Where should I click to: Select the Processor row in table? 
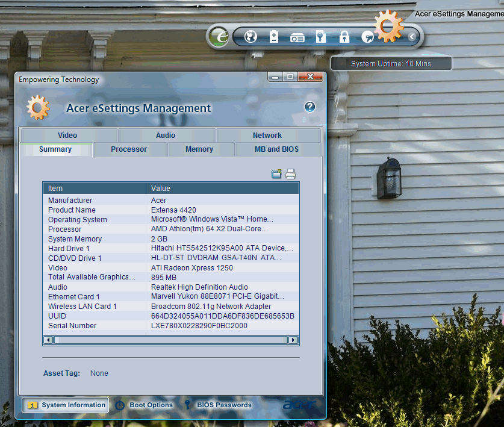tap(171, 229)
